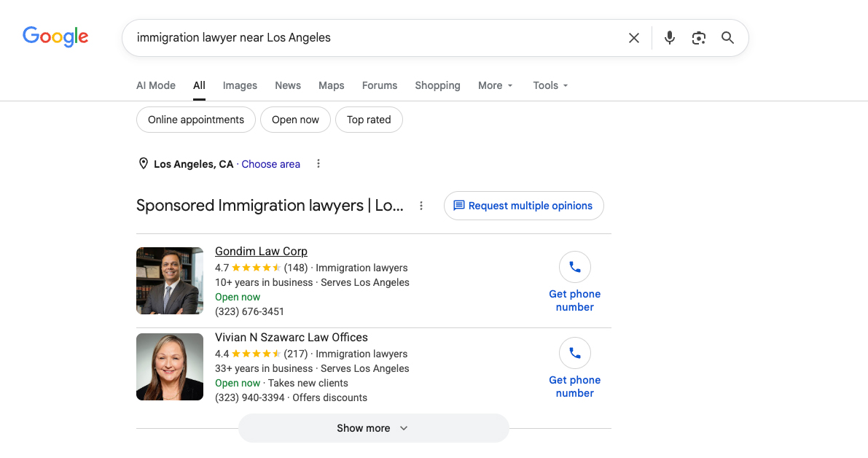Switch to Forums tab
Image resolution: width=868 pixels, height=458 pixels.
[380, 85]
